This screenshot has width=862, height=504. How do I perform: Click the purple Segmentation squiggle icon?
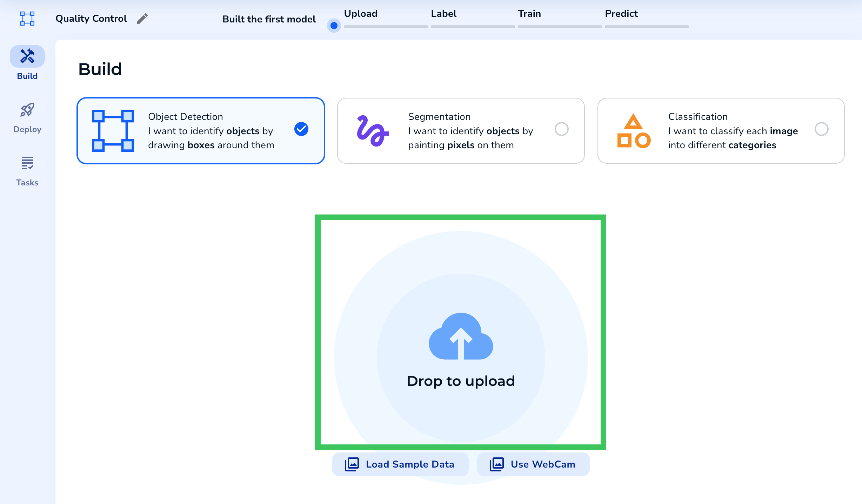coord(372,131)
